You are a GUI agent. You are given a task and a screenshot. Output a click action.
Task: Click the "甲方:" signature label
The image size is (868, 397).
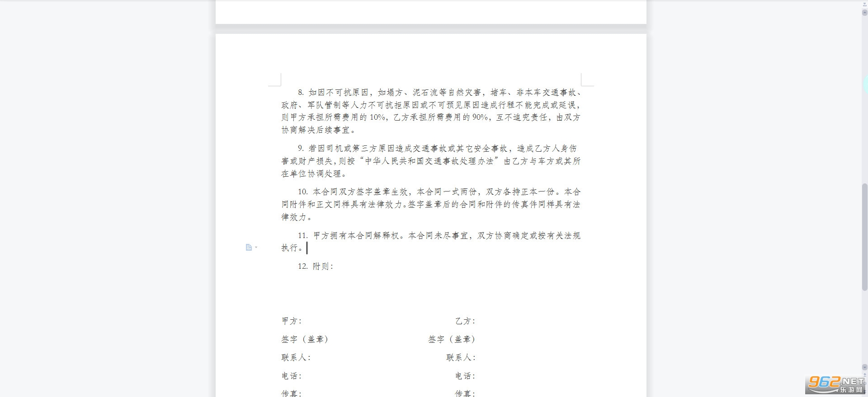pyautogui.click(x=292, y=321)
